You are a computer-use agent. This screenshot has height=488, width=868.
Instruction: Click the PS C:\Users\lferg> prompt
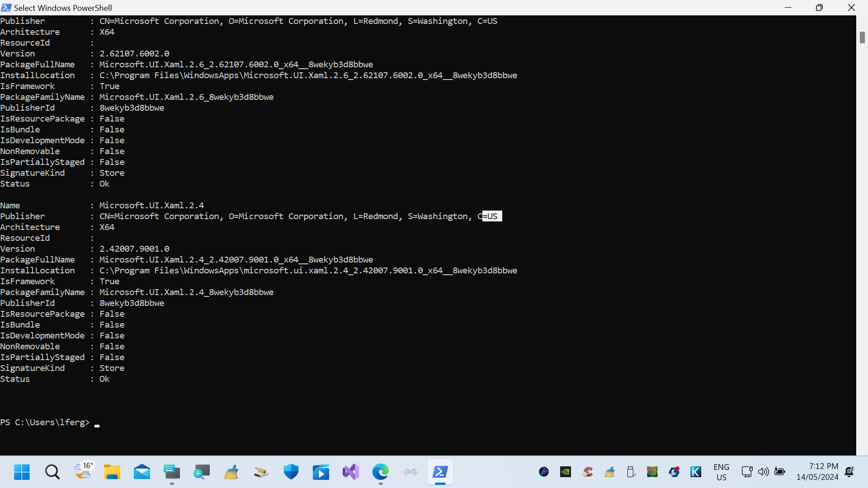coord(45,422)
